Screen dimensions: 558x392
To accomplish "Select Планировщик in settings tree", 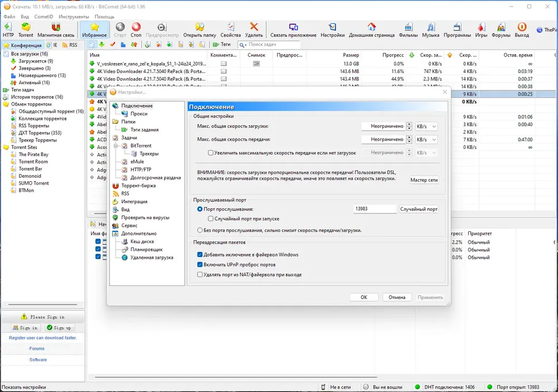I will (x=146, y=250).
